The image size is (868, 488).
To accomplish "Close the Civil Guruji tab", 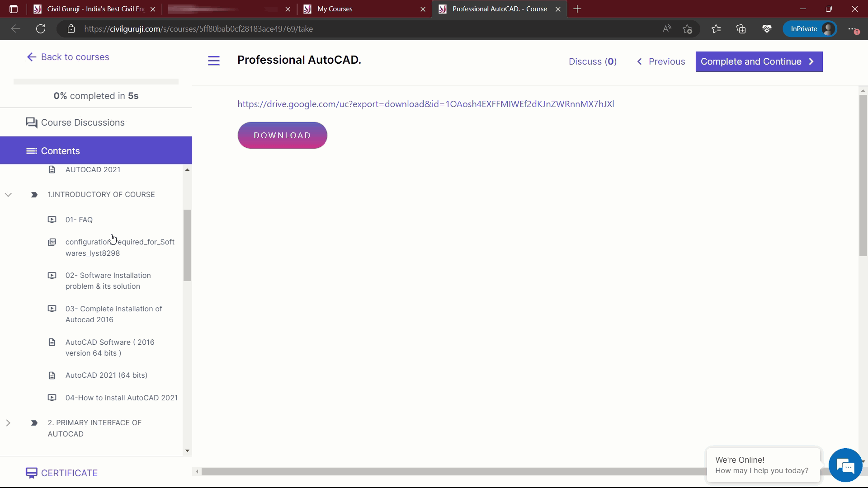I will (153, 9).
